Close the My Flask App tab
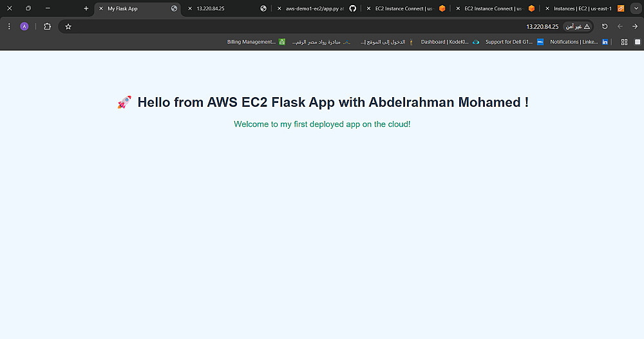644x339 pixels. [100, 8]
